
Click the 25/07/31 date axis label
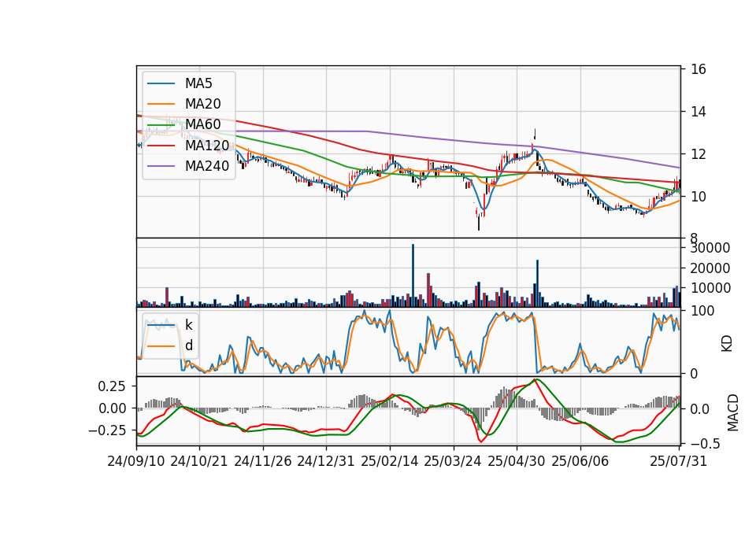click(x=678, y=461)
